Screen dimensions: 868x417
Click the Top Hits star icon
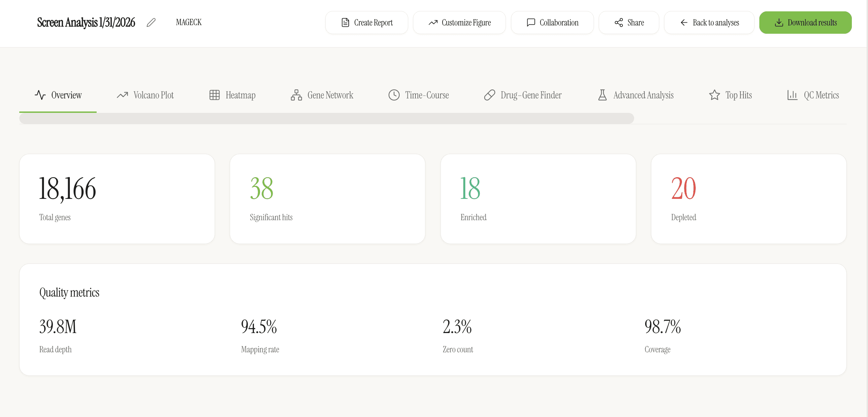coord(714,95)
